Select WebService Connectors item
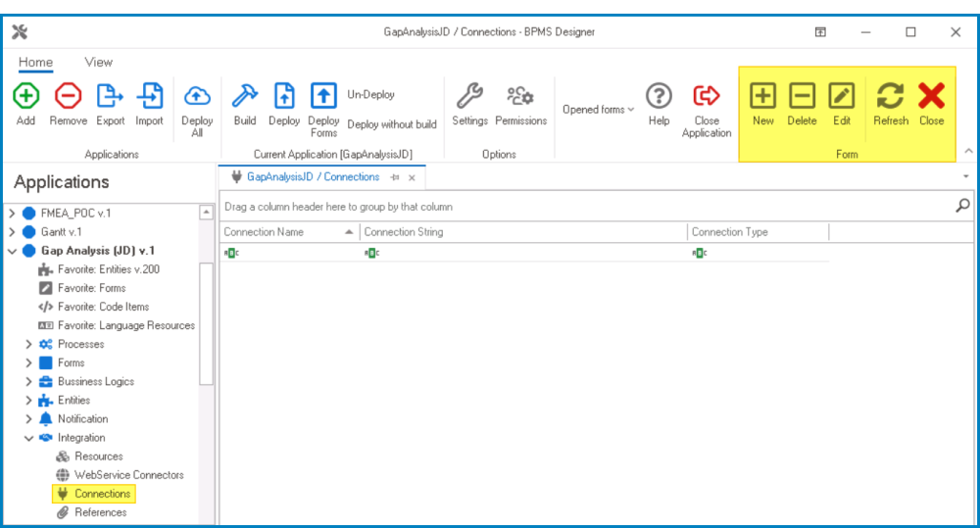Viewport: 980px width, 528px height. tap(128, 475)
